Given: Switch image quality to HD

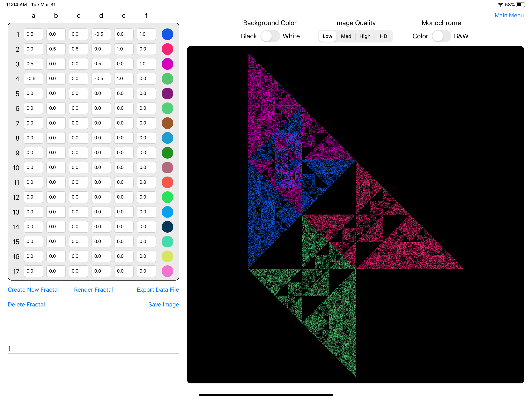Looking at the screenshot, I should (383, 36).
